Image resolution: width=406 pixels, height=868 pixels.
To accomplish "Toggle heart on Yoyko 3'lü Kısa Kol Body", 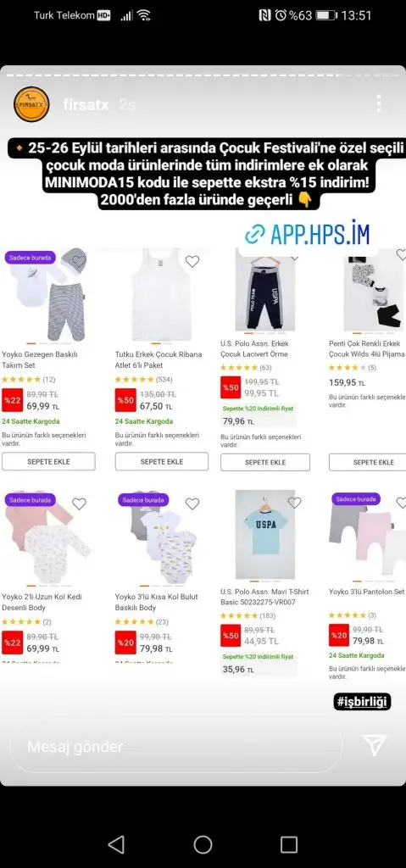I will [x=192, y=504].
